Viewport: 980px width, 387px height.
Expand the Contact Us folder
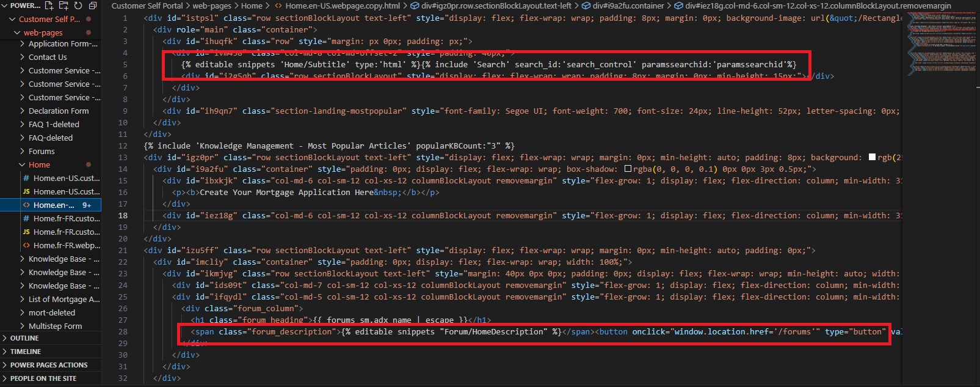[x=48, y=57]
